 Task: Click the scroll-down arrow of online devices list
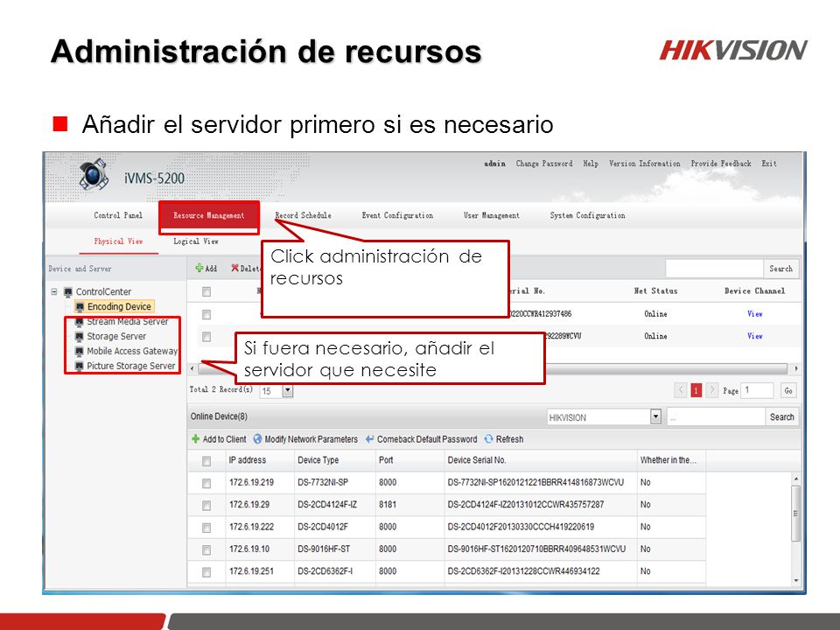point(796,580)
